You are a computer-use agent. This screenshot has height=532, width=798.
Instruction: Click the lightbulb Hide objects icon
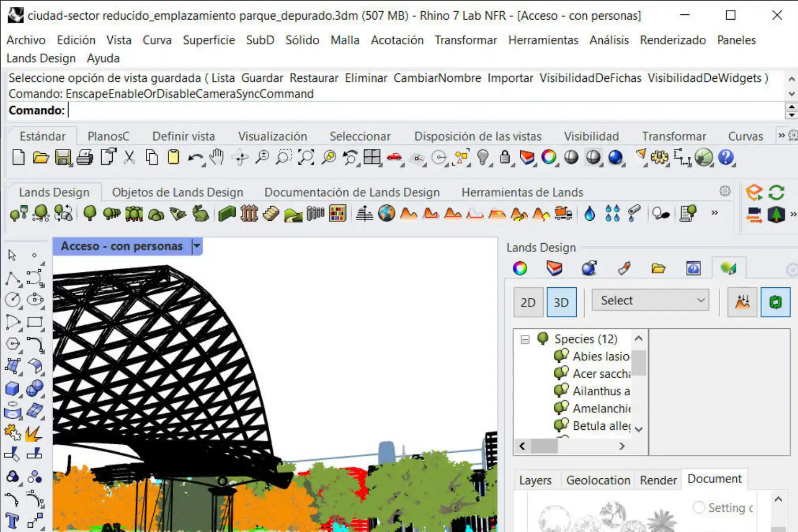click(x=483, y=157)
